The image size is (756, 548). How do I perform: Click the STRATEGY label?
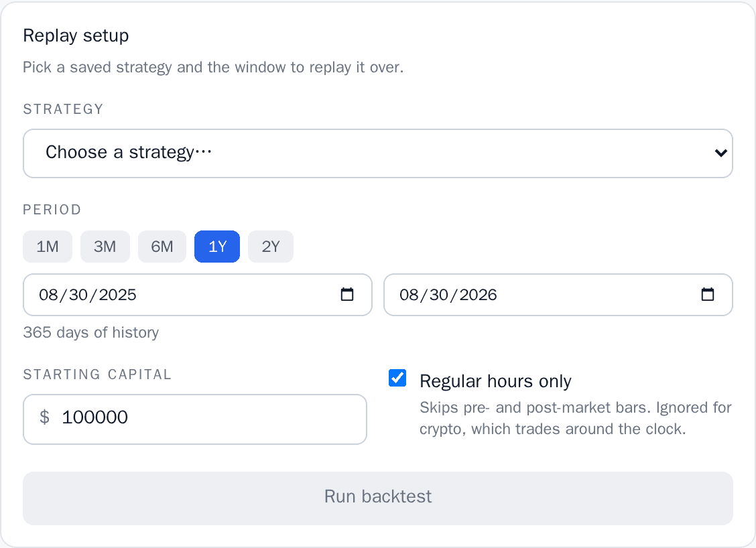(63, 109)
